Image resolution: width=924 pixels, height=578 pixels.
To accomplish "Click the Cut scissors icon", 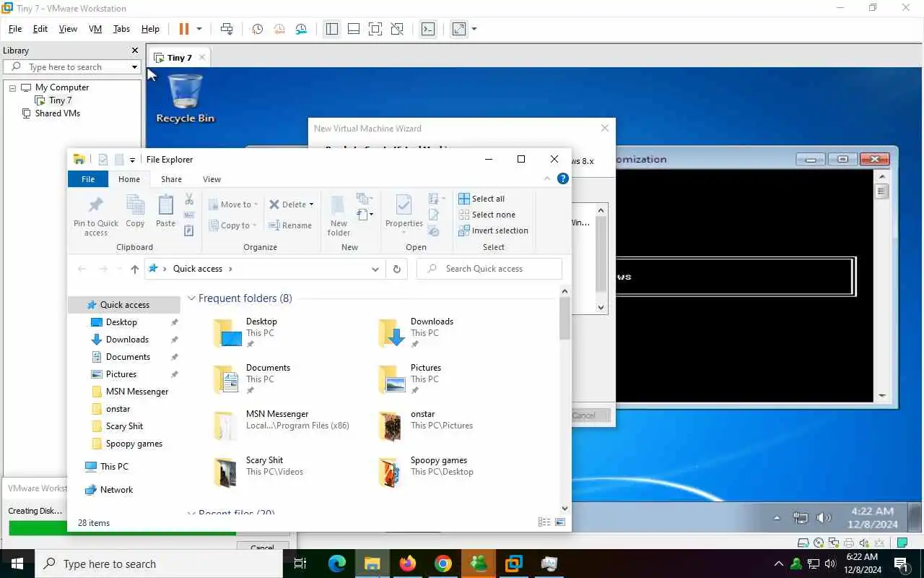I will 189,199.
